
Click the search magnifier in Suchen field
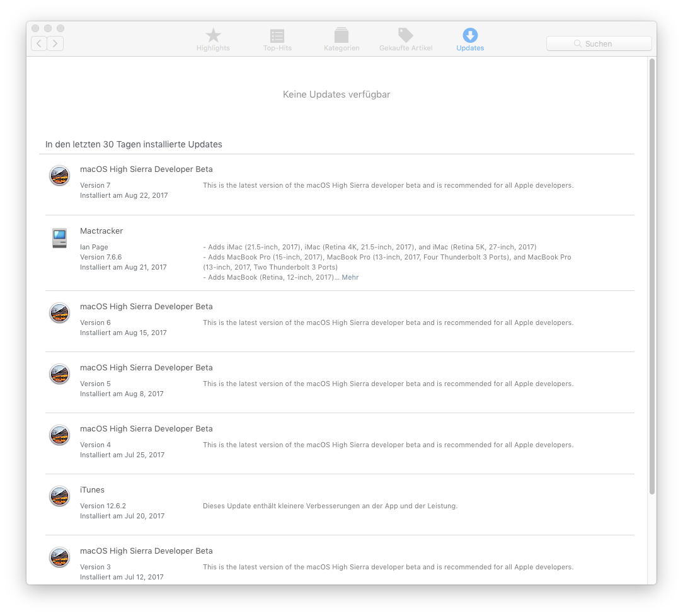point(578,43)
